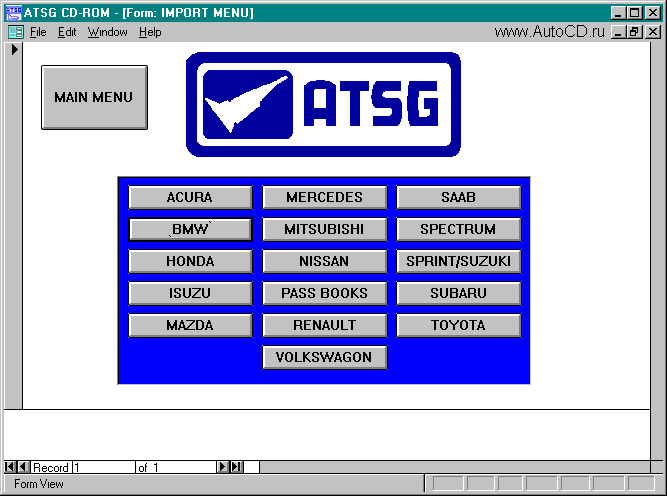
Task: Choose the ISUZU button
Action: click(x=190, y=293)
